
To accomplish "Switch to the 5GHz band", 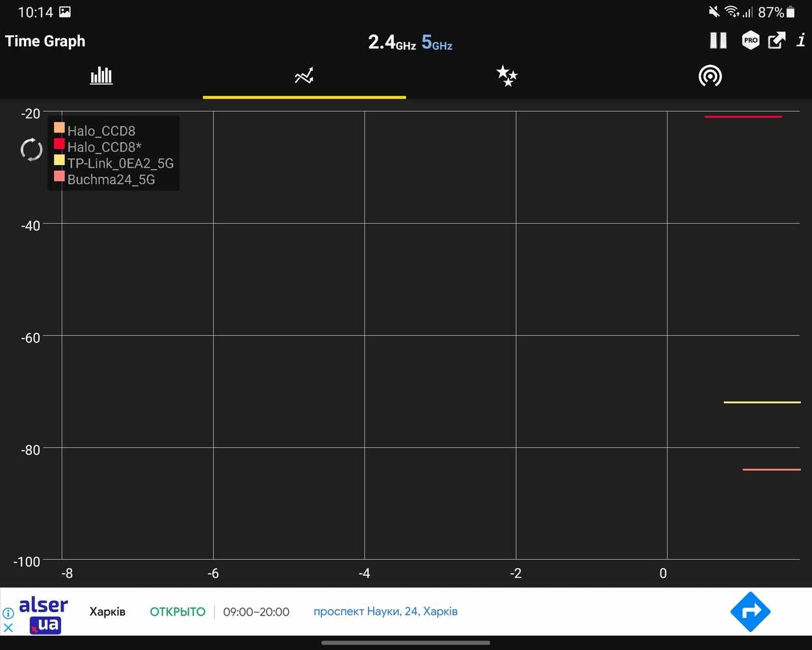I will (x=437, y=42).
